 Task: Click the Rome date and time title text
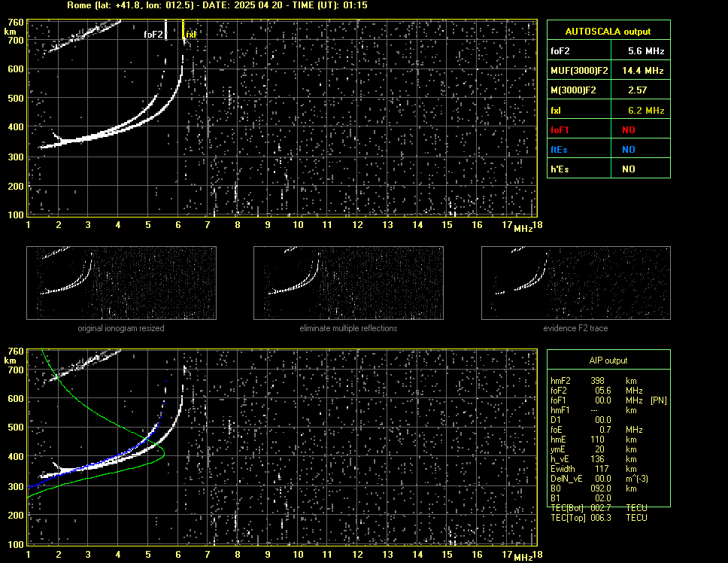(217, 5)
